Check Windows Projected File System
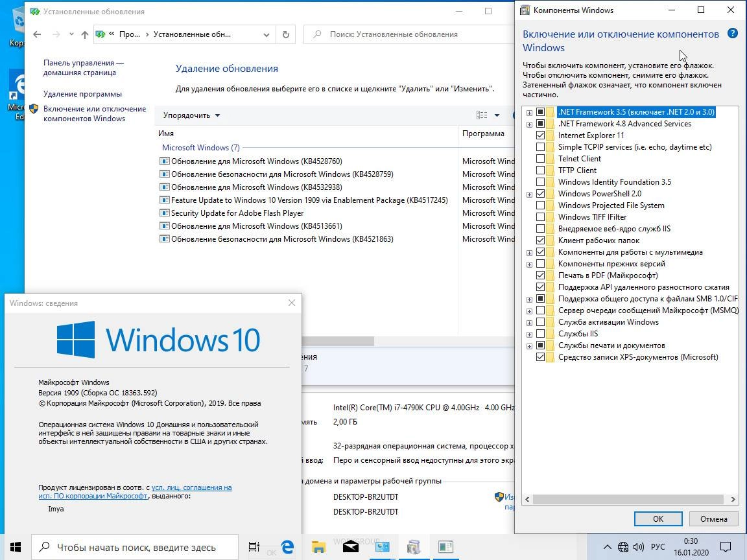The height and width of the screenshot is (560, 747). [540, 205]
